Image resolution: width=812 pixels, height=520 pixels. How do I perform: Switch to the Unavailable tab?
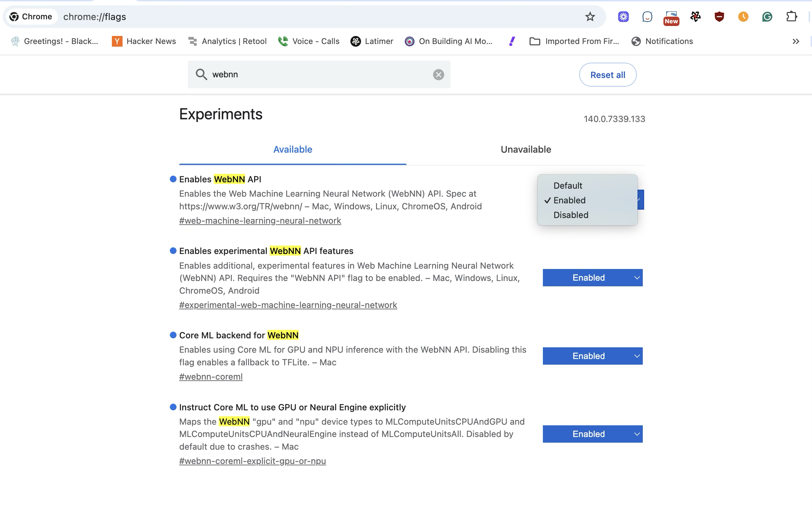[525, 149]
